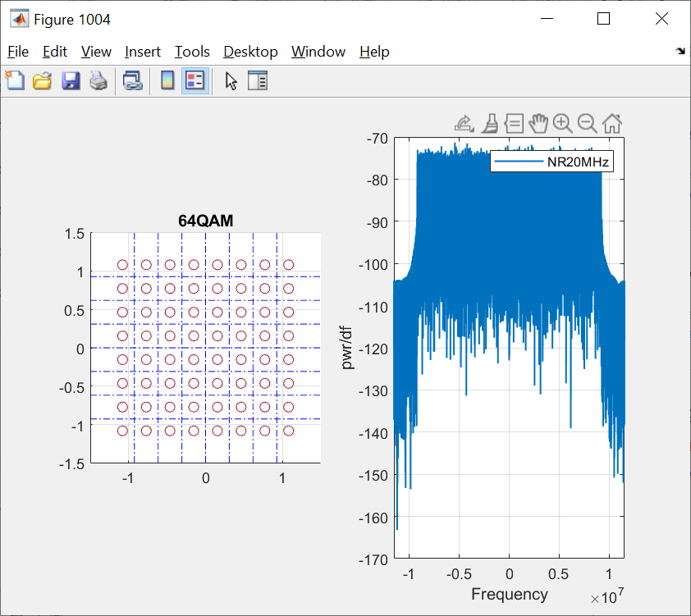The width and height of the screenshot is (691, 616).
Task: Enable Link Plot in the toolbar
Action: click(132, 80)
